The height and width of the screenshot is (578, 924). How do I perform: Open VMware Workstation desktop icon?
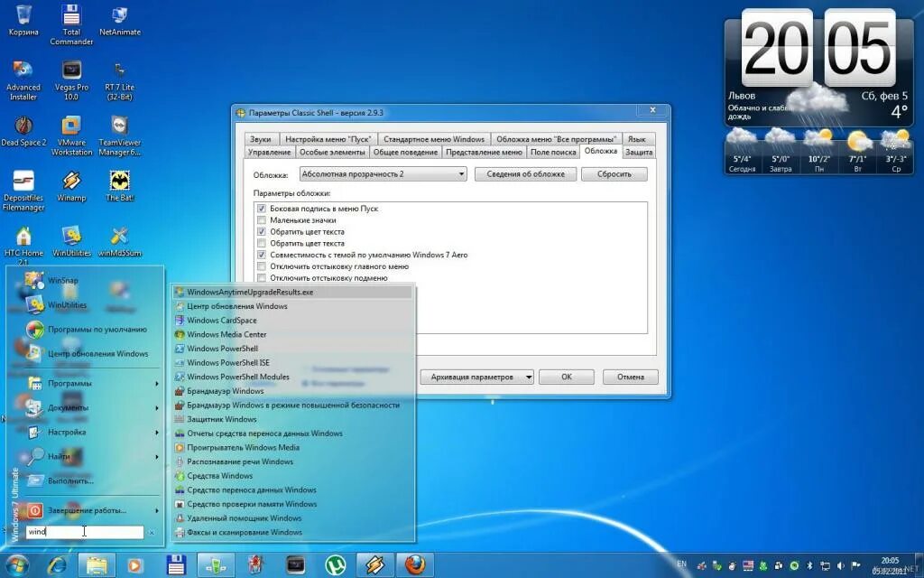coord(71,135)
